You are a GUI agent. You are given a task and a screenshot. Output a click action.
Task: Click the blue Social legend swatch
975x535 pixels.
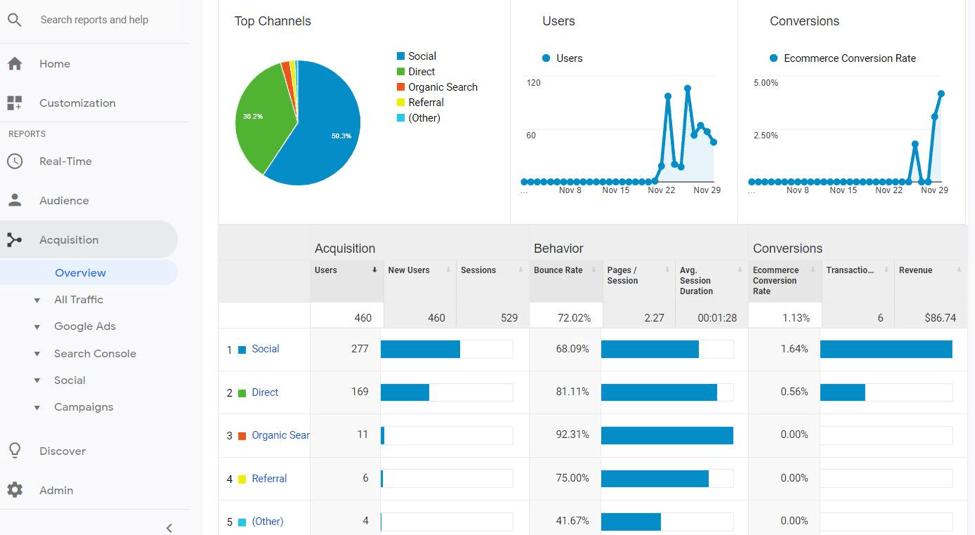click(401, 56)
